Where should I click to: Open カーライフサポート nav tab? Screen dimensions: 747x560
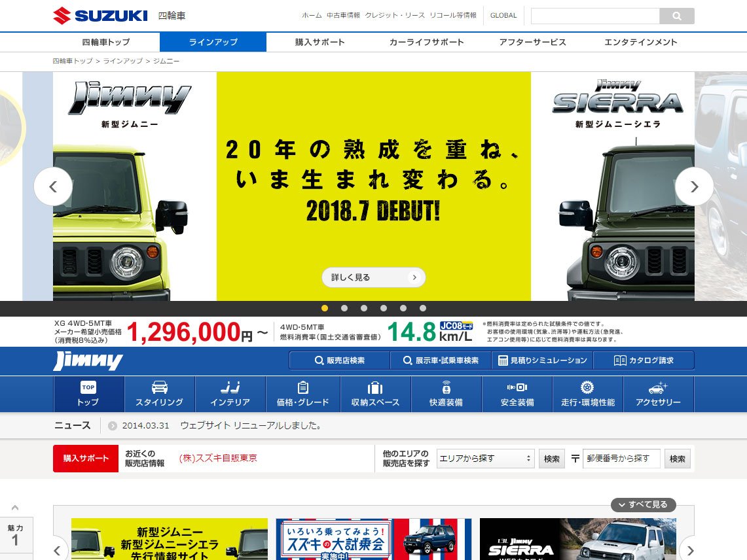click(426, 42)
